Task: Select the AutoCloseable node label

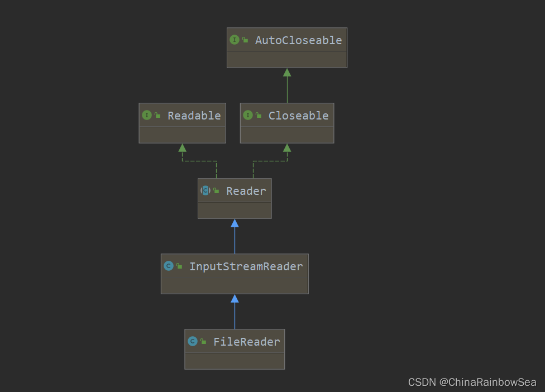Action: (x=298, y=40)
